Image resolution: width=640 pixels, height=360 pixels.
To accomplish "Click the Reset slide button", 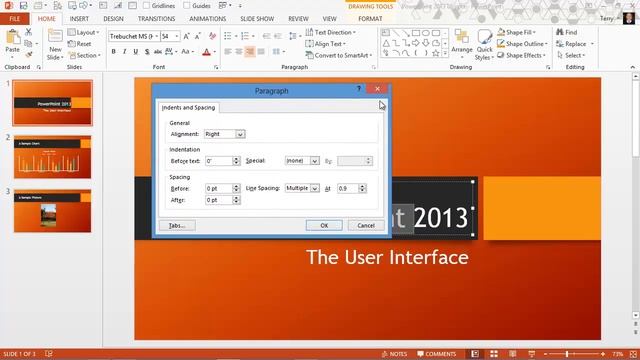I will tap(80, 44).
